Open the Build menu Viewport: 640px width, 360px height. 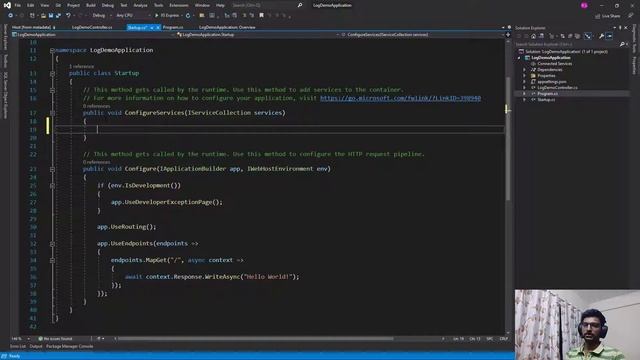[91, 5]
